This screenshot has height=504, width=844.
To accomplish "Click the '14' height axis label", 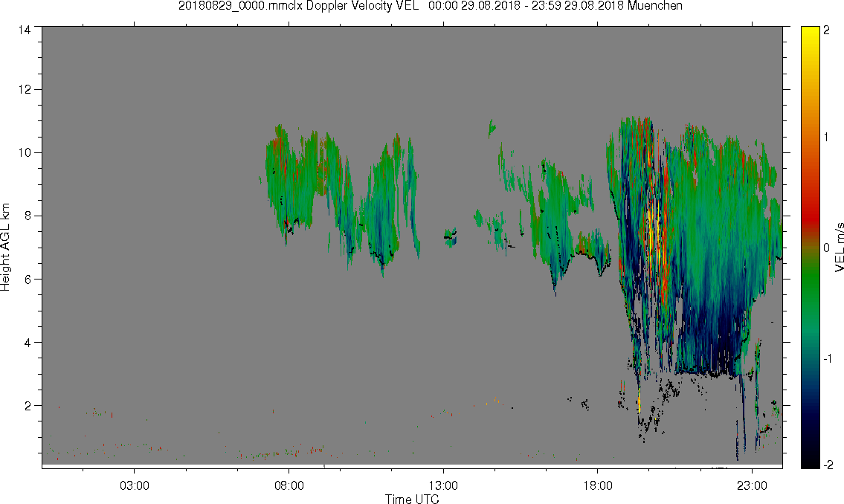I will (x=25, y=30).
